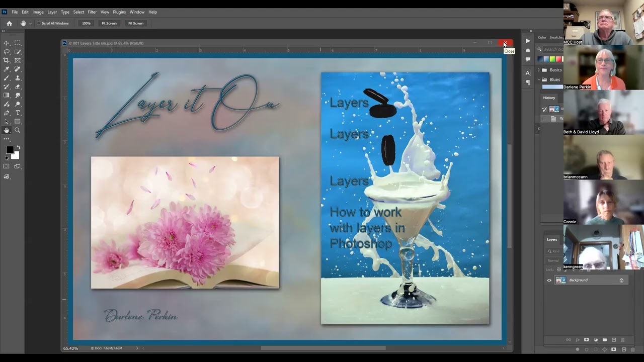Pick the green gradient preset swatch

coord(552,59)
